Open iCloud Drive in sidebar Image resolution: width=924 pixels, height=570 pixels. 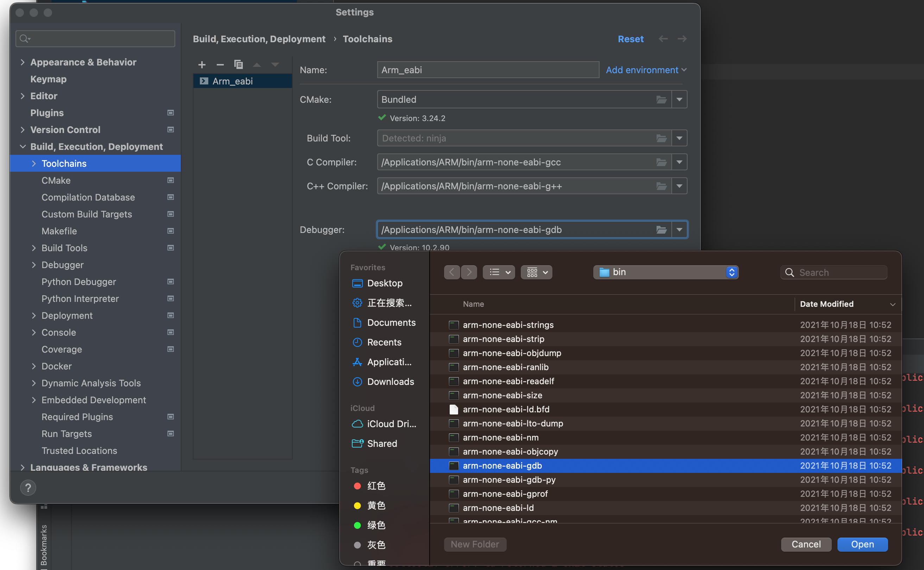(x=384, y=424)
